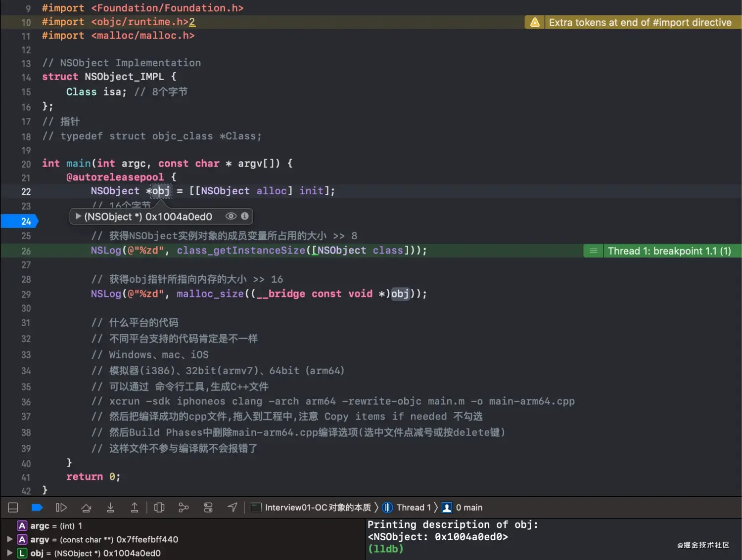
Task: Click the warning triangle on line 10
Action: point(534,22)
